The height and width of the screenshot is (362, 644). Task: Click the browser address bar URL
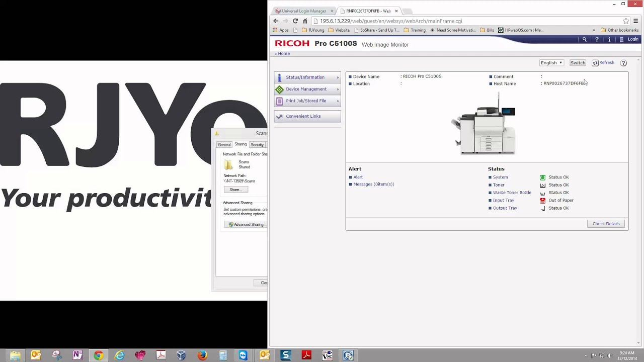(x=390, y=21)
